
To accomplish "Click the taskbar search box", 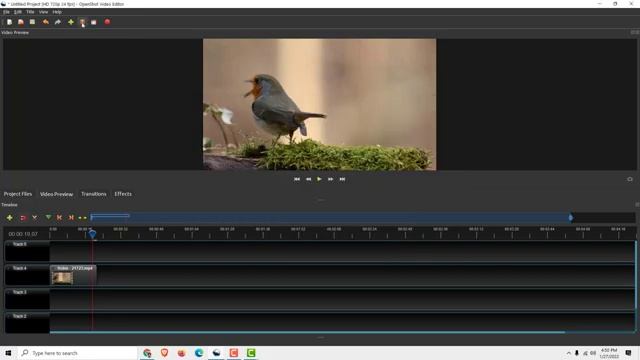I will pos(78,353).
